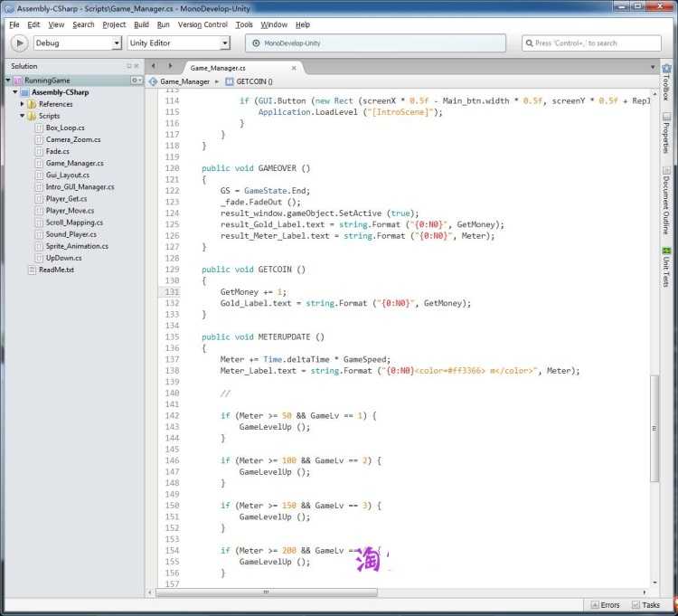Click the Assembly-CSharp project icon
Screen dimensions: 678x616
(x=24, y=92)
